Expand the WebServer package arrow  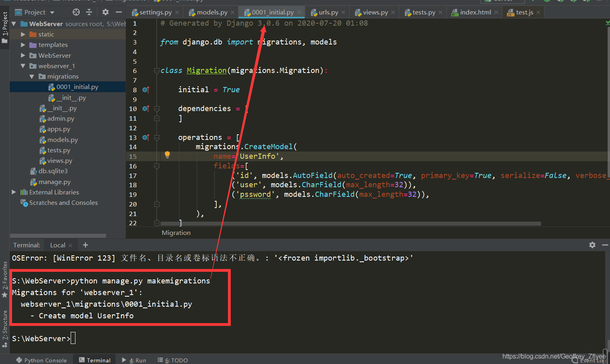pyautogui.click(x=23, y=55)
